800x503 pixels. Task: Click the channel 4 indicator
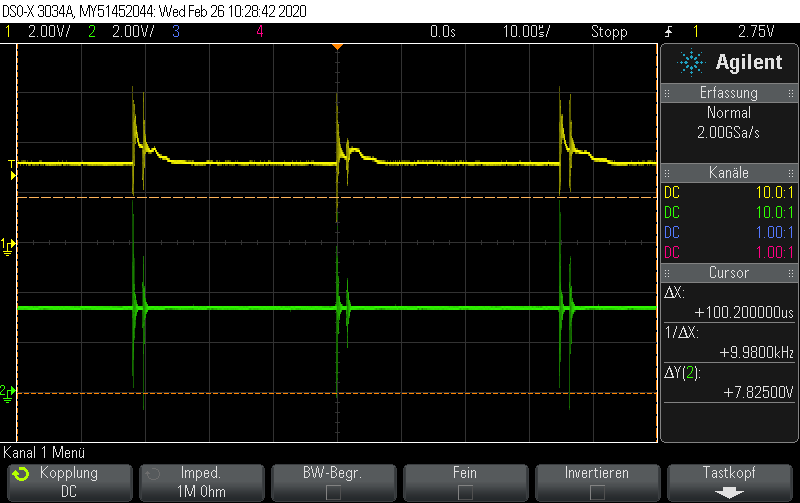click(x=260, y=32)
